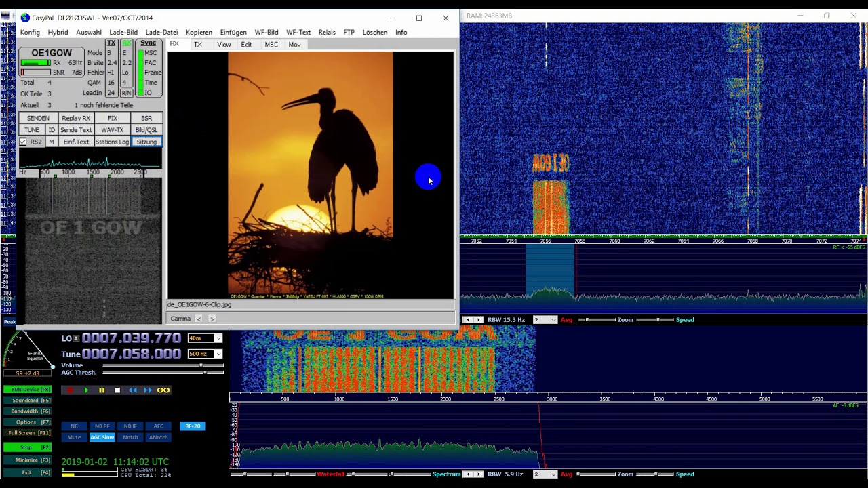The image size is (868, 488).
Task: Expand the 500 Hz tuning step dropdown
Action: 218,354
